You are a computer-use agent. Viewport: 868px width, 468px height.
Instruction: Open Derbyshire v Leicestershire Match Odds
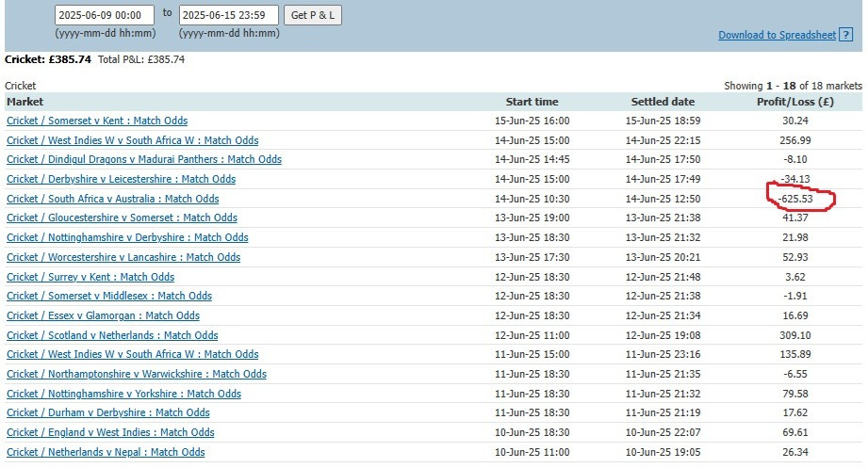click(122, 179)
